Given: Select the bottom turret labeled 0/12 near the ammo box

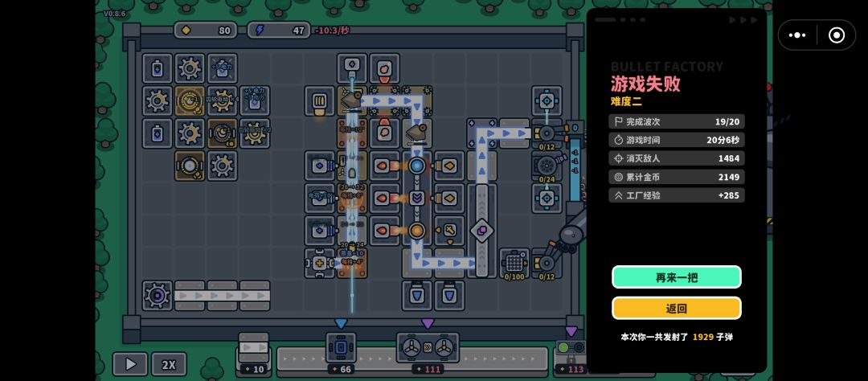Looking at the screenshot, I should pos(547,263).
